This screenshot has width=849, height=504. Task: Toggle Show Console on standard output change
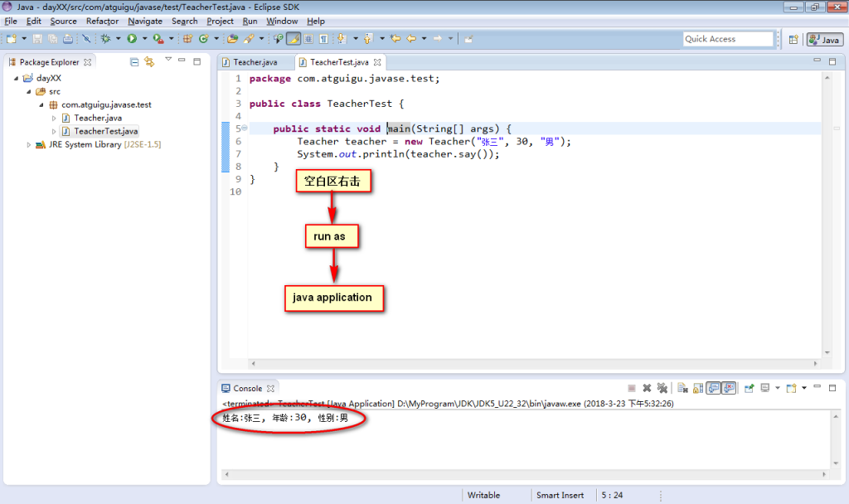(714, 388)
